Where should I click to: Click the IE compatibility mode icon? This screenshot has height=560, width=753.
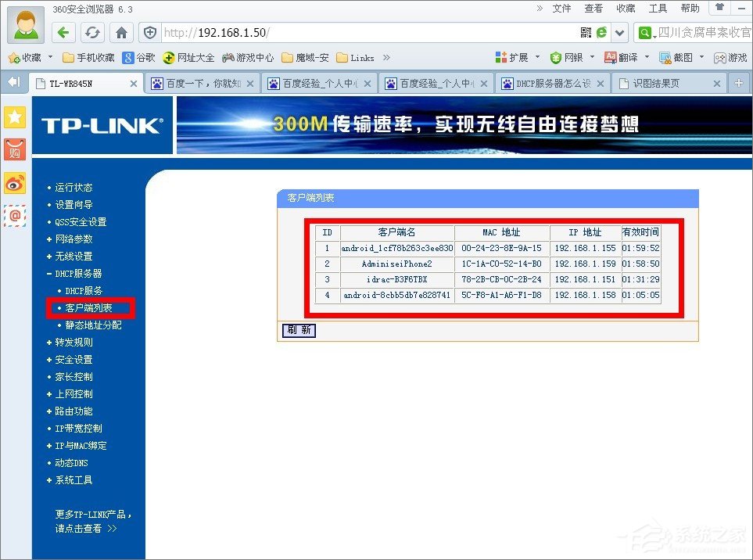(x=601, y=32)
